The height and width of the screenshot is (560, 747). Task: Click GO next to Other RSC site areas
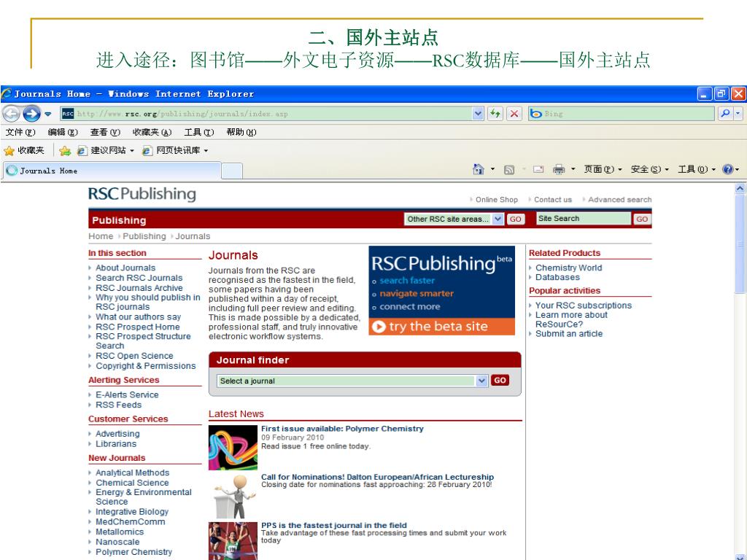click(516, 219)
